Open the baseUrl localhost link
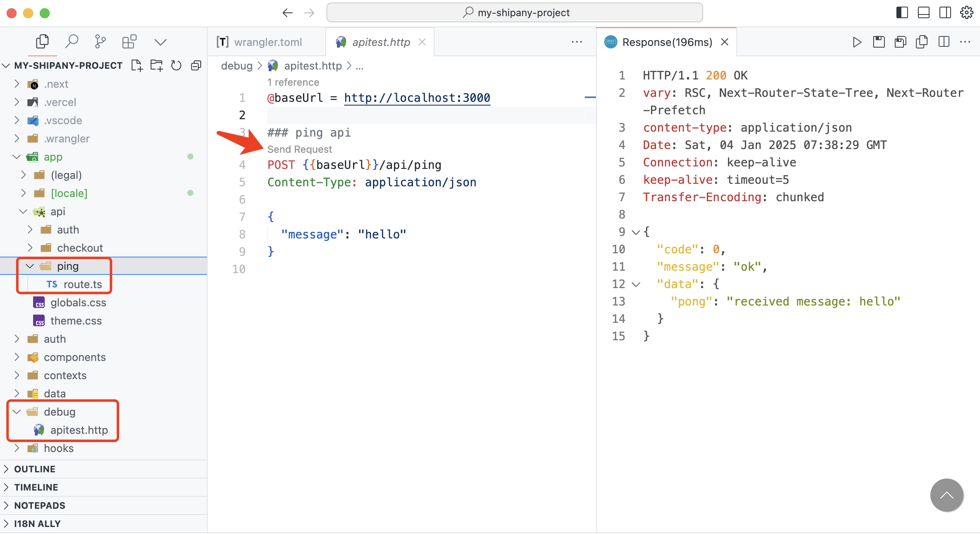Screen dimensions: 980x534 416,98
